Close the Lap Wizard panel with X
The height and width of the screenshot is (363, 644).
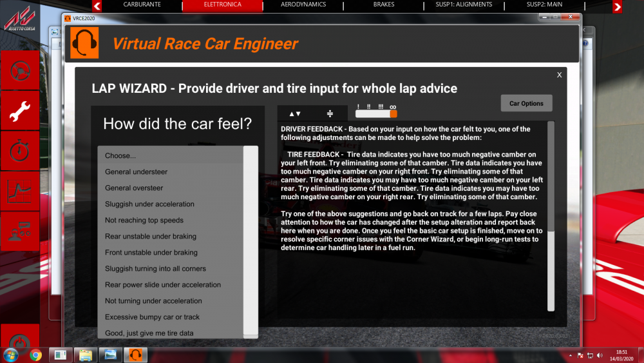tap(559, 75)
